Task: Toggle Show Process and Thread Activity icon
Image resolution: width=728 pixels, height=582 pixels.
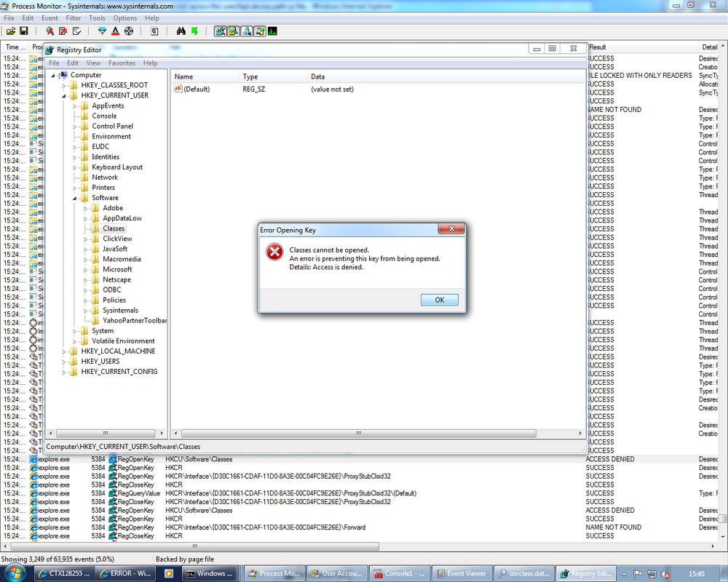Action: coord(260,31)
